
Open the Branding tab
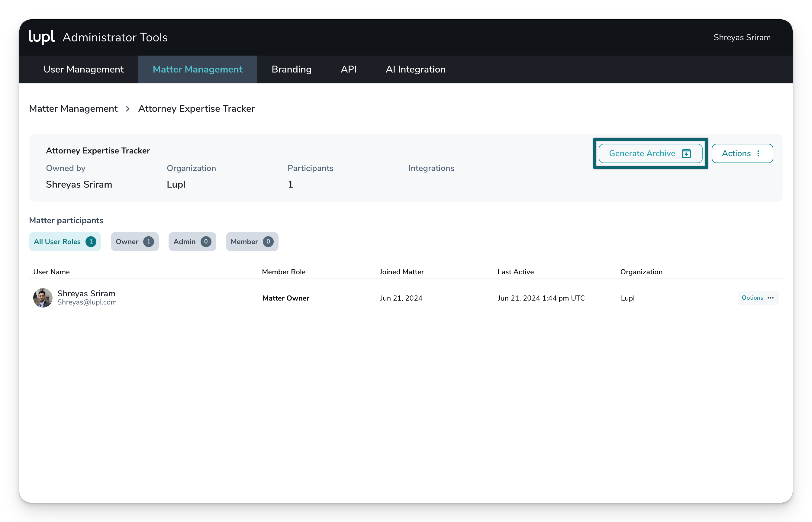(x=292, y=69)
